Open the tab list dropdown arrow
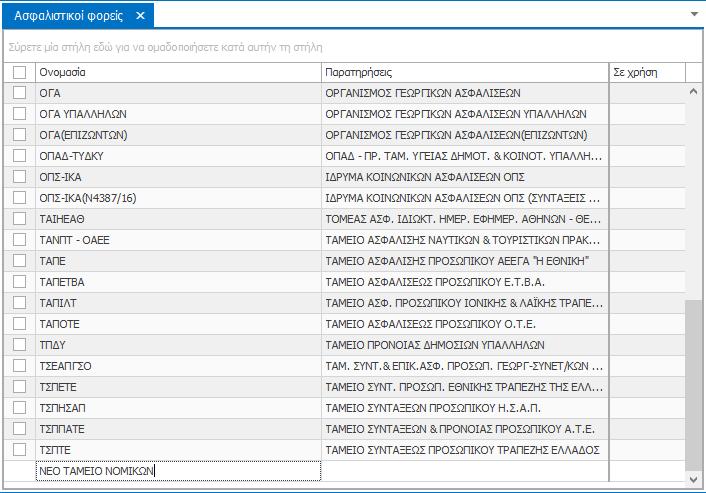This screenshot has height=493, width=706. coord(694,14)
